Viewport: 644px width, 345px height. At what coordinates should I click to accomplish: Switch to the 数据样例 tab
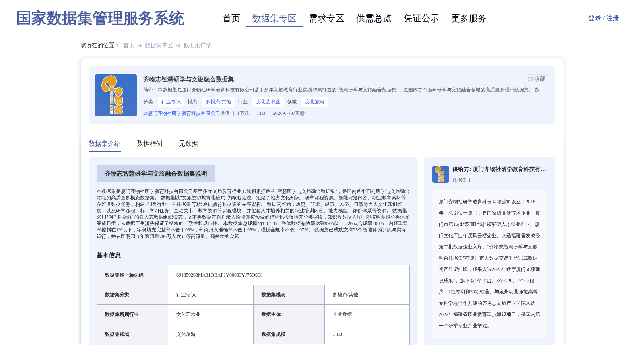click(x=150, y=144)
